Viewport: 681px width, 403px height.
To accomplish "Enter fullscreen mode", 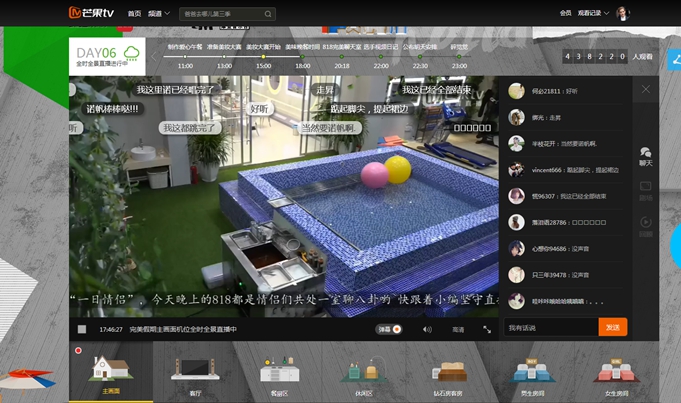I will (x=487, y=329).
